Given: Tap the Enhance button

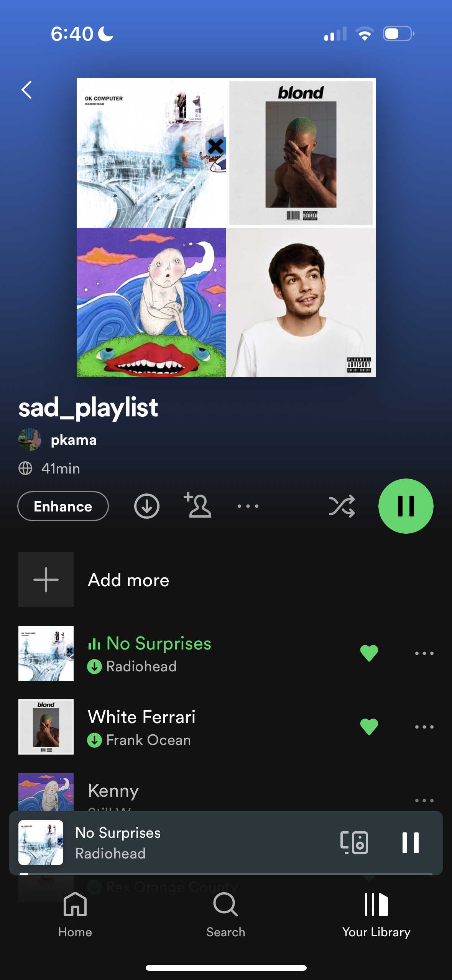Looking at the screenshot, I should 63,506.
